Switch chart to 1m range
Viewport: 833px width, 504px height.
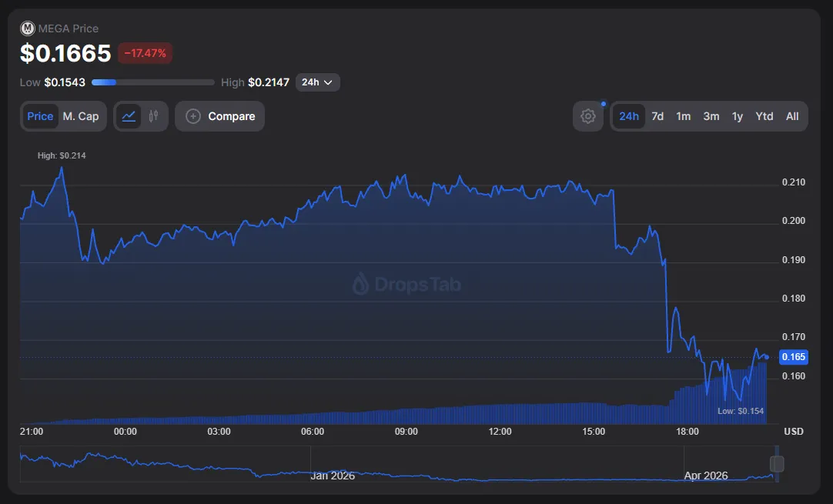[683, 116]
